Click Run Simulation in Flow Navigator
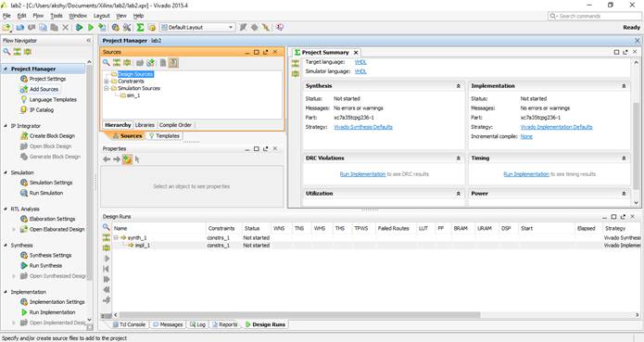 [x=46, y=193]
